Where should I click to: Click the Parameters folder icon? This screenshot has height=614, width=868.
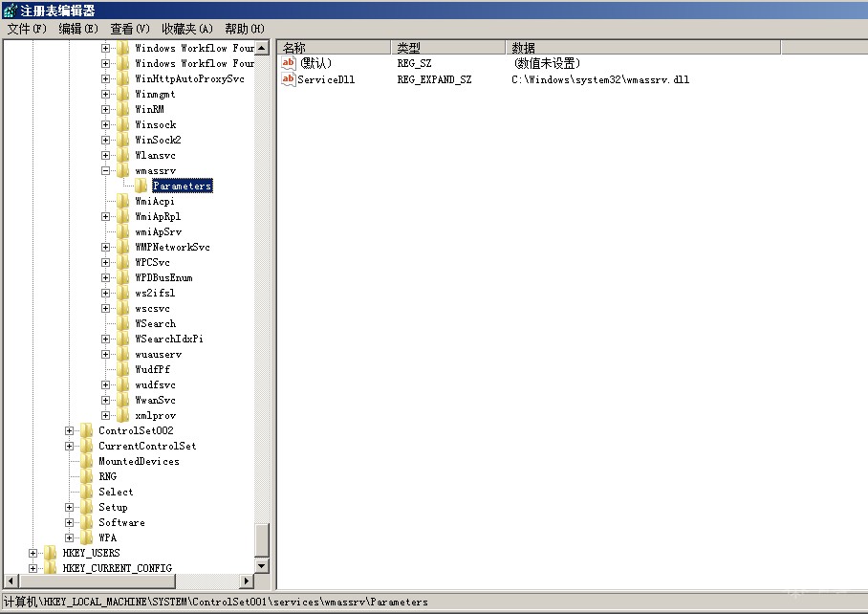(141, 186)
